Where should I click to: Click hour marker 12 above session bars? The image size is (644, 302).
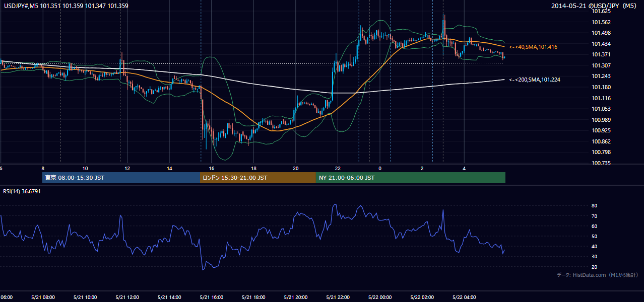[x=127, y=168]
